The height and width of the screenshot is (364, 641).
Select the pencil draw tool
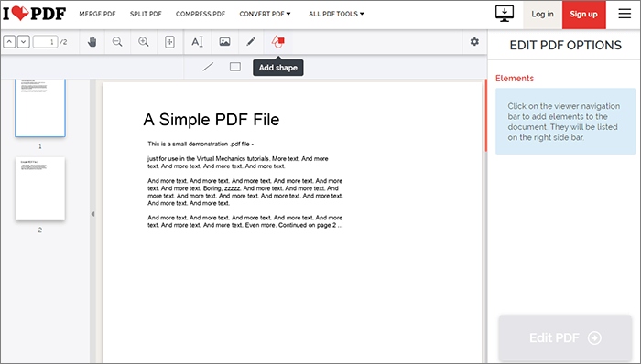(x=251, y=42)
